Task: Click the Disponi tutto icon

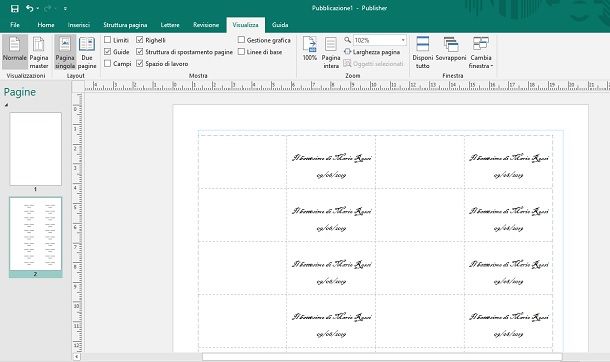Action: 422,52
